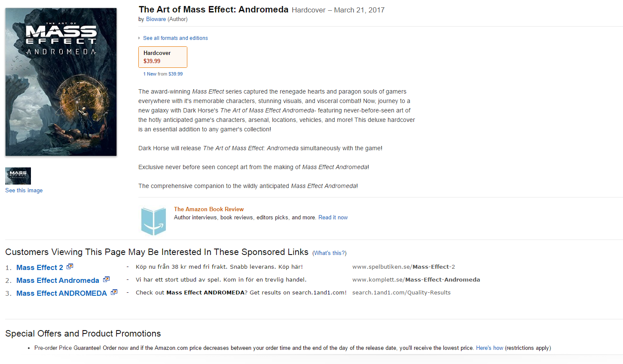This screenshot has width=623, height=364.
Task: Open the large book cover image
Action: click(61, 82)
